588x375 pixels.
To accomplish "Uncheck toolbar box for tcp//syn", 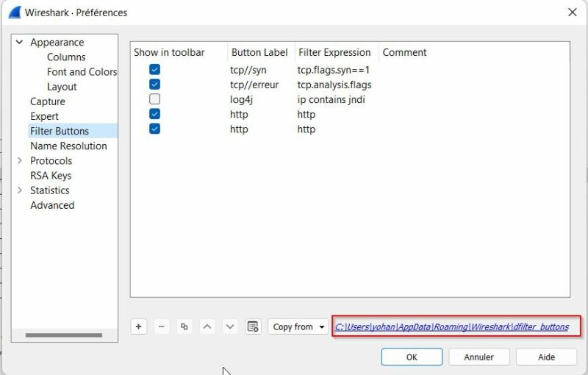I will 154,69.
